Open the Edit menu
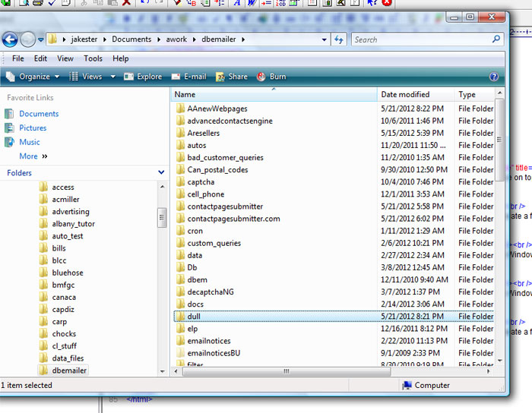Image resolution: width=532 pixels, height=413 pixels. pos(40,58)
